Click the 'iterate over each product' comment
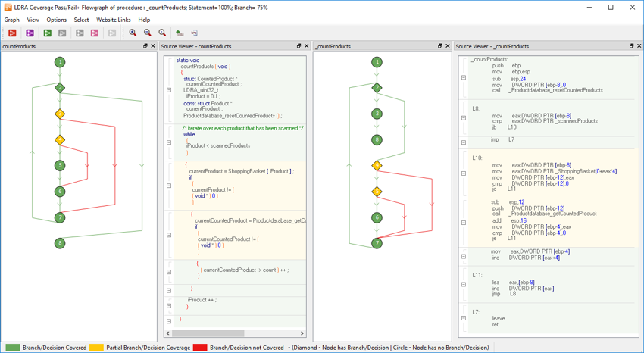The height and width of the screenshot is (353, 644). point(242,128)
